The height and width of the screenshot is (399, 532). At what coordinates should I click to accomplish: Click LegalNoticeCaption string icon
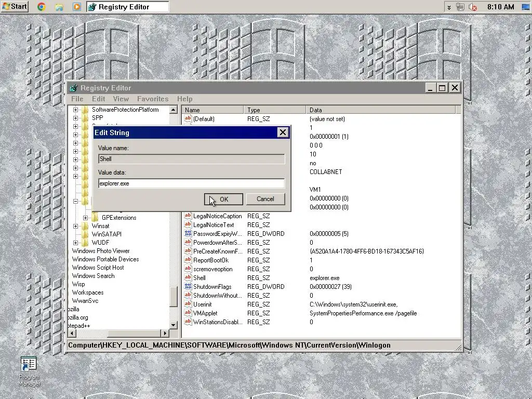click(188, 216)
